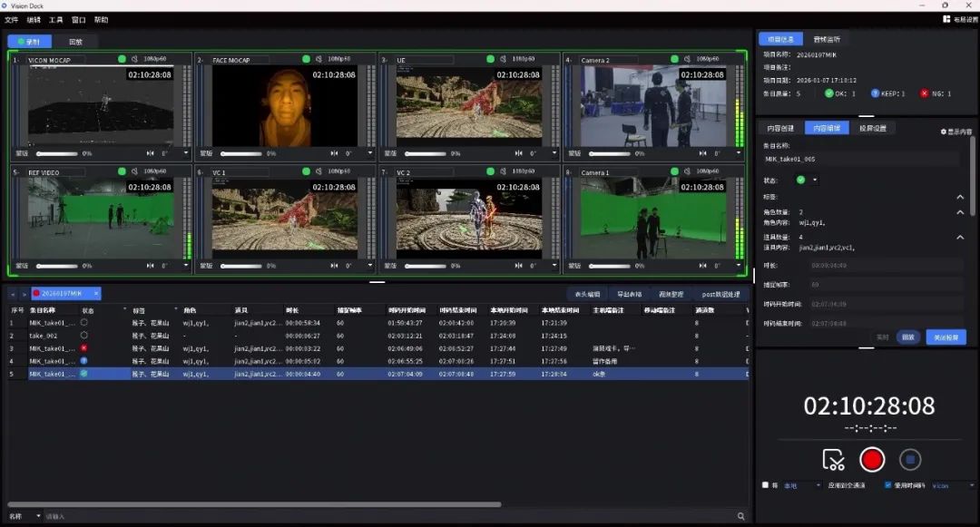
Task: Open the 帮助 menu in the menu bar
Action: click(x=102, y=20)
